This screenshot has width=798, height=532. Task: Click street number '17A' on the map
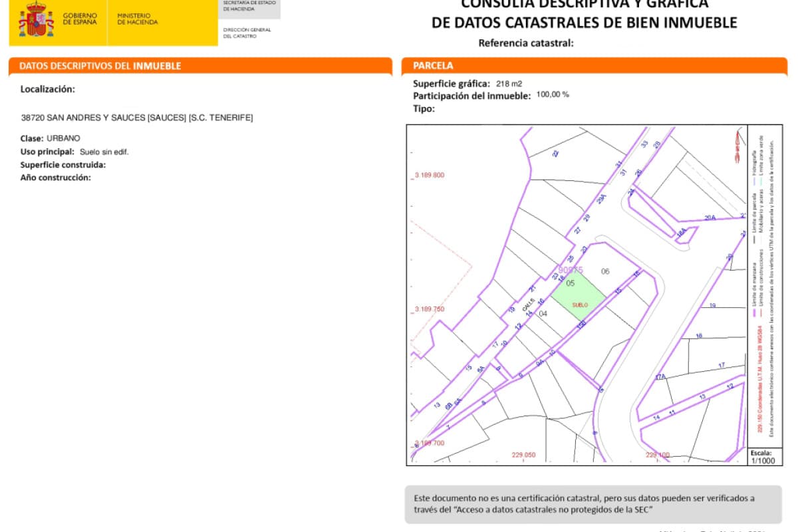(x=660, y=377)
